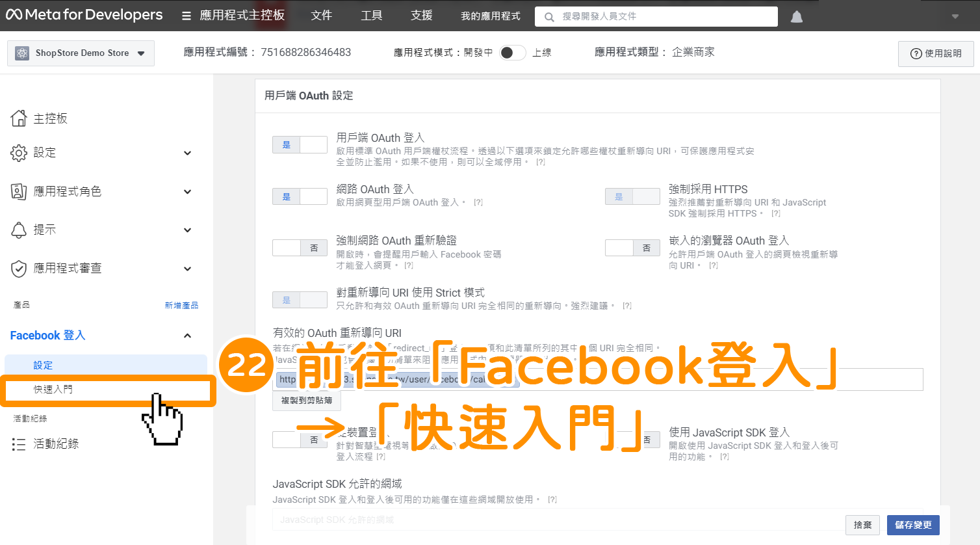Toggle 從裝置登入 switch
The image size is (980, 545).
click(300, 440)
